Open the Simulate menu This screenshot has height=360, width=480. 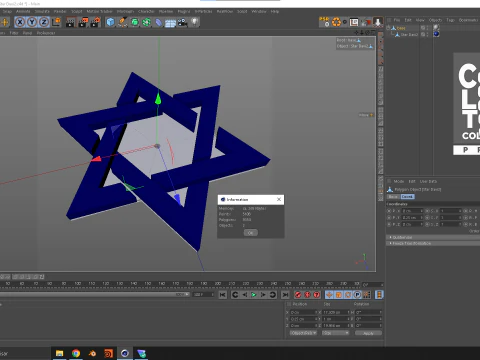click(x=42, y=11)
